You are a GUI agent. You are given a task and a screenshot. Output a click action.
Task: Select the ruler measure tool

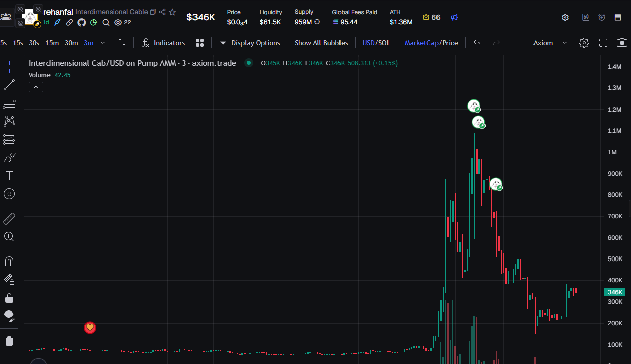point(9,218)
